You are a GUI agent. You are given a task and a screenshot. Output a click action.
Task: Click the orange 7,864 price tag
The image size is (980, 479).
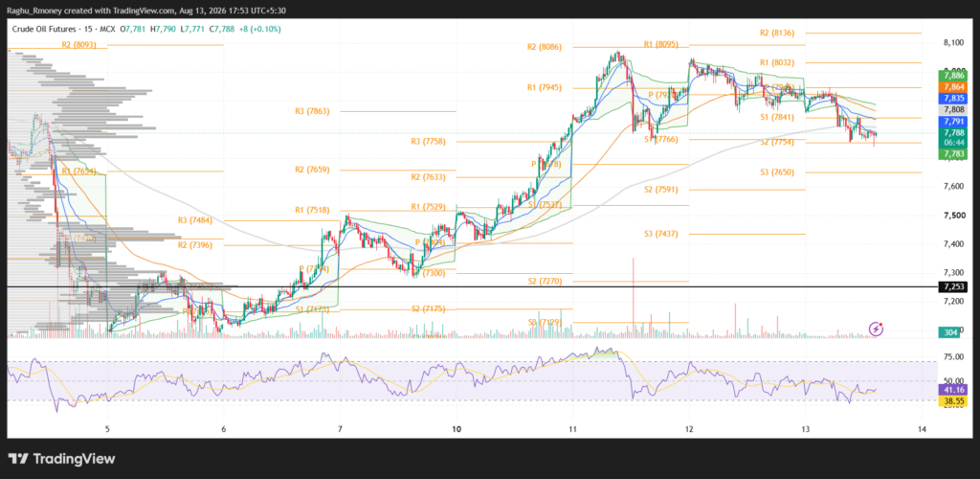(954, 87)
